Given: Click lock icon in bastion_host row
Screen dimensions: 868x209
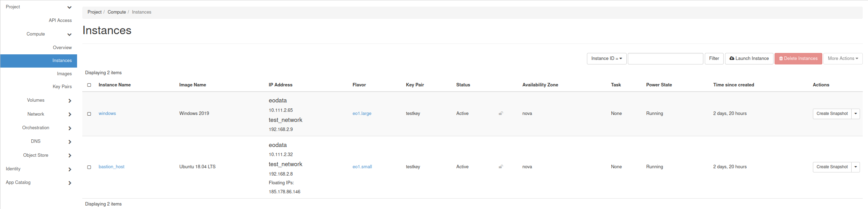Looking at the screenshot, I should (x=501, y=167).
